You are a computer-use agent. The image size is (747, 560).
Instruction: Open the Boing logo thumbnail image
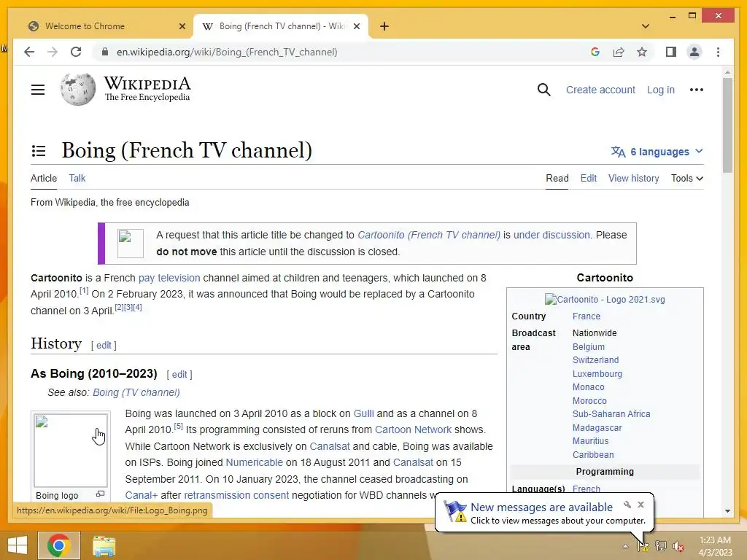71,449
